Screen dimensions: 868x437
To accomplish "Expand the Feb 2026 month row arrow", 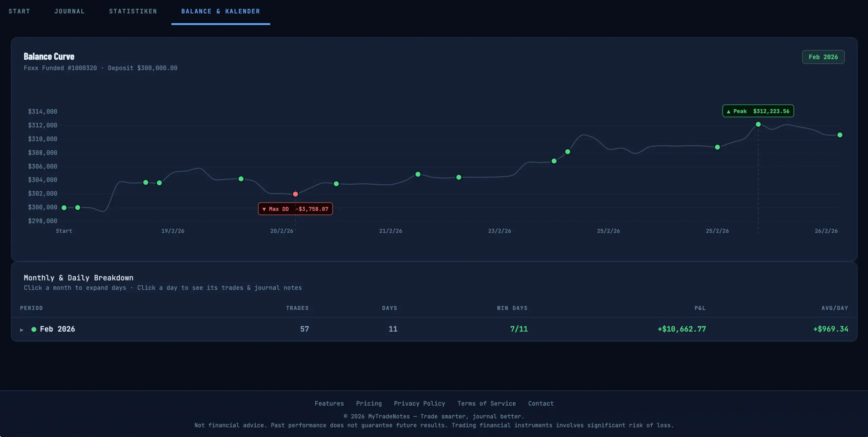I will (x=22, y=330).
